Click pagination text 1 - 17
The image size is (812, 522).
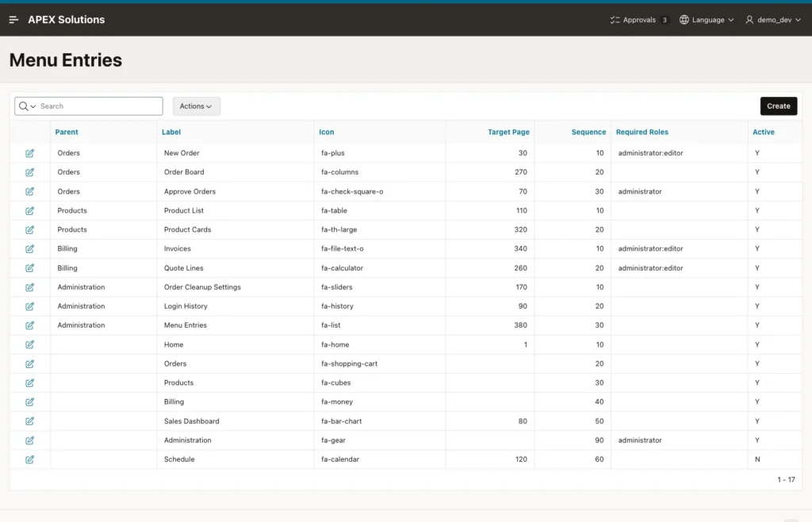click(786, 479)
